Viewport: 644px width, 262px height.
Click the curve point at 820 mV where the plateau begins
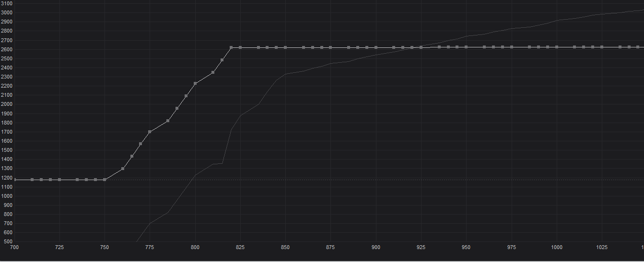(x=231, y=47)
